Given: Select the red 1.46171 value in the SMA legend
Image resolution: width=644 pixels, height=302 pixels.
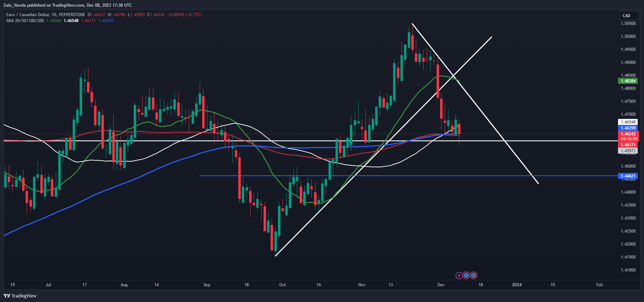Looking at the screenshot, I should coord(88,21).
